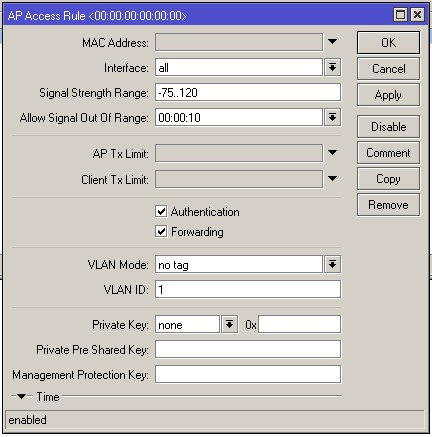Remove this access rule
This screenshot has height=437, width=432.
[x=388, y=205]
